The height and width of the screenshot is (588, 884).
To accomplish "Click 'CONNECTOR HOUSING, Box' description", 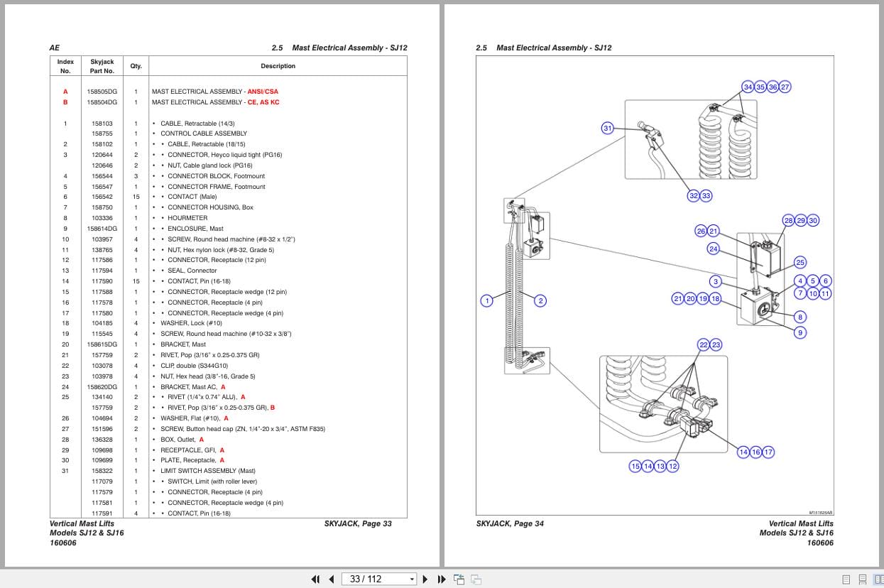I will pyautogui.click(x=210, y=207).
